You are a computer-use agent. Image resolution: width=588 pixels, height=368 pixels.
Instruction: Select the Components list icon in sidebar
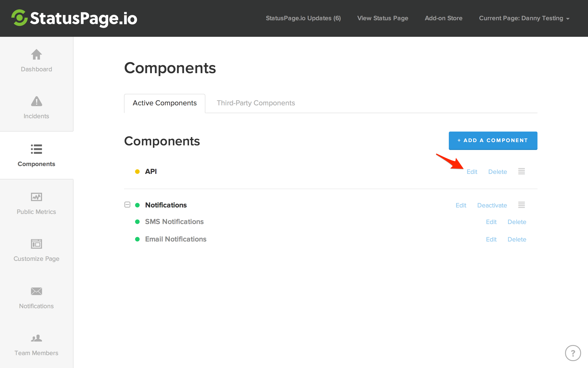click(x=37, y=149)
